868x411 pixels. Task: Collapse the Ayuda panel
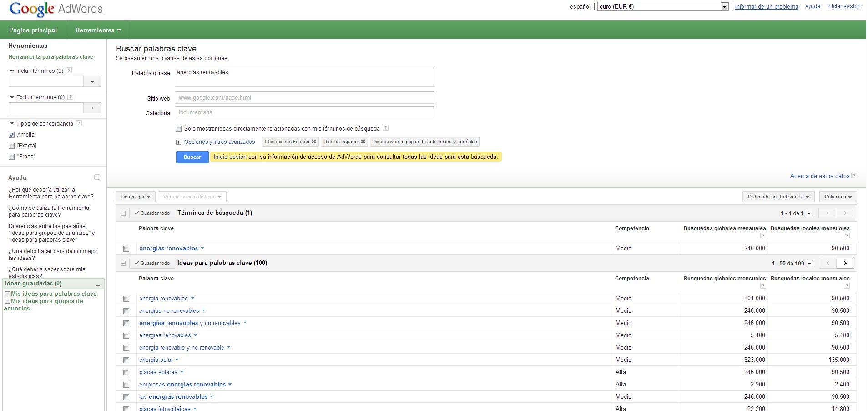click(x=97, y=178)
